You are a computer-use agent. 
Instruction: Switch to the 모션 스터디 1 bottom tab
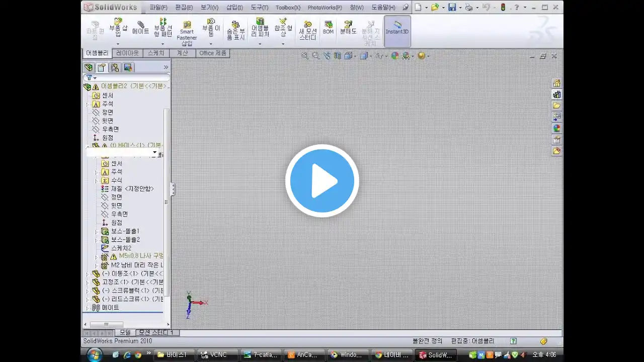coord(157,333)
